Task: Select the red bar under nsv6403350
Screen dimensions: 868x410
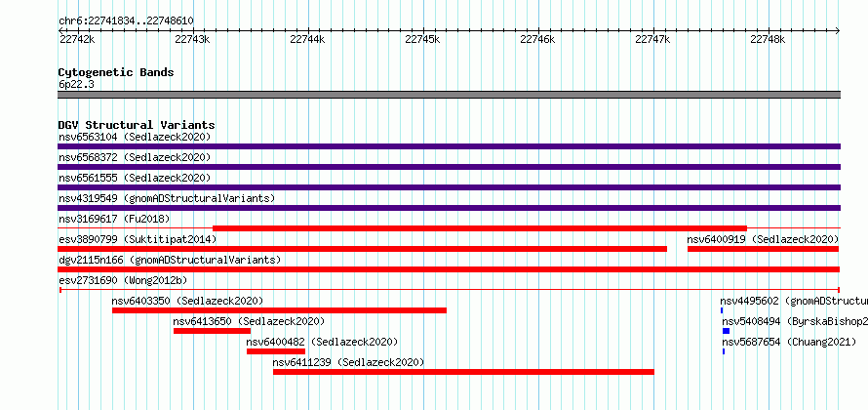Action: pyautogui.click(x=280, y=310)
